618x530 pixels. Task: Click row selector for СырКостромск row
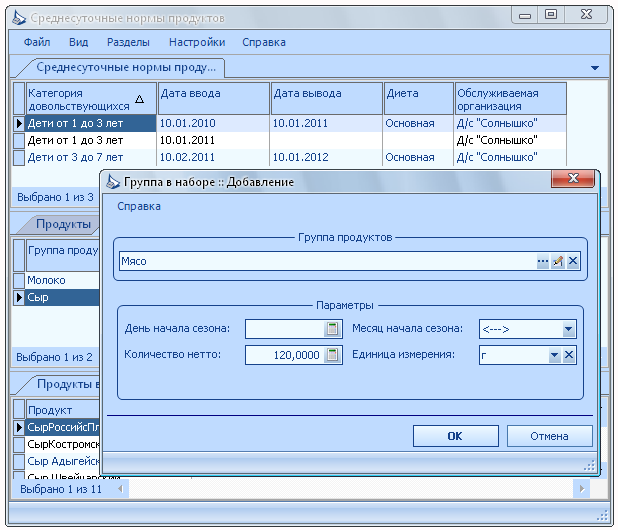pos(19,444)
